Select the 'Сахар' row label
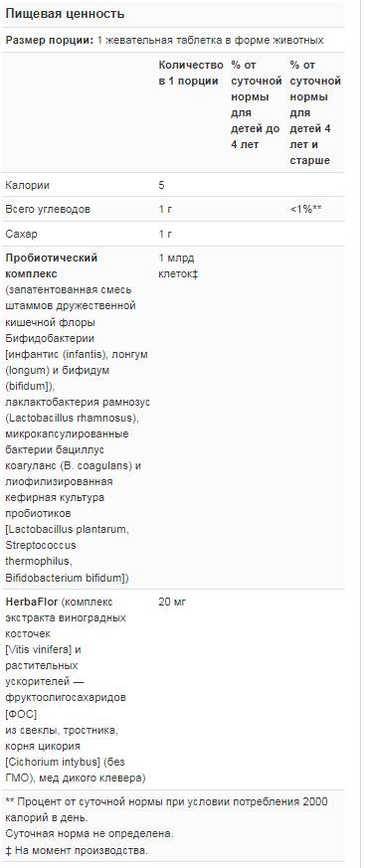 [22, 235]
